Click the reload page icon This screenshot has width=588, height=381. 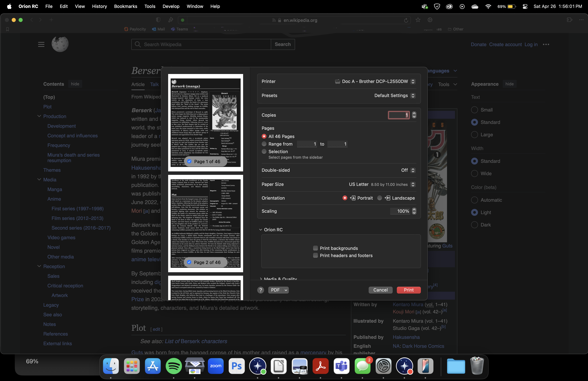point(406,20)
